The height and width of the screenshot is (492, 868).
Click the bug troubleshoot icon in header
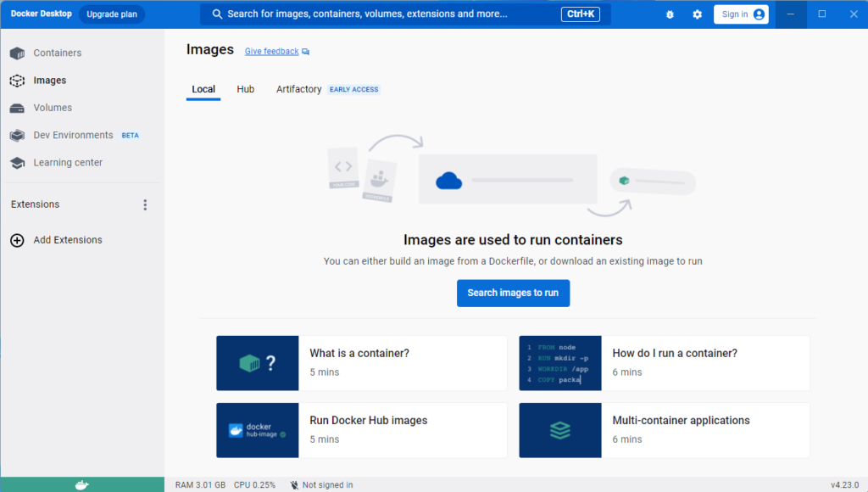(x=670, y=14)
